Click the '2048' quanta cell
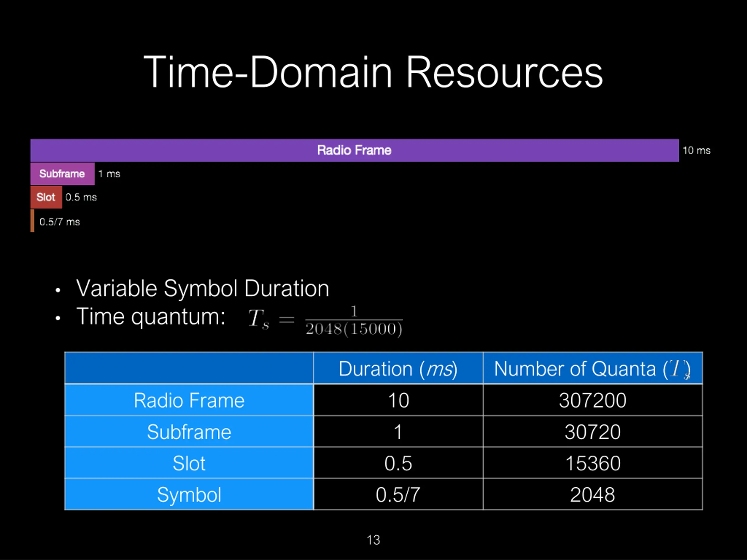The width and height of the screenshot is (747, 560). click(593, 494)
